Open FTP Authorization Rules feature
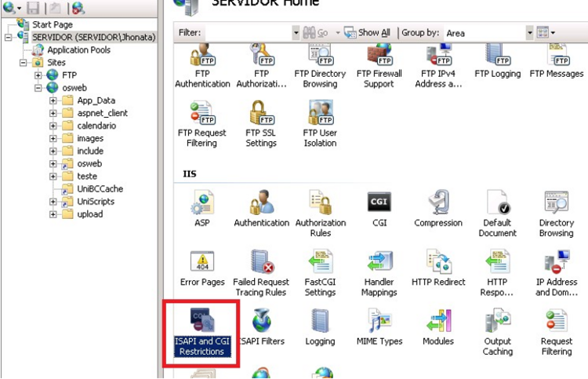 click(x=261, y=67)
